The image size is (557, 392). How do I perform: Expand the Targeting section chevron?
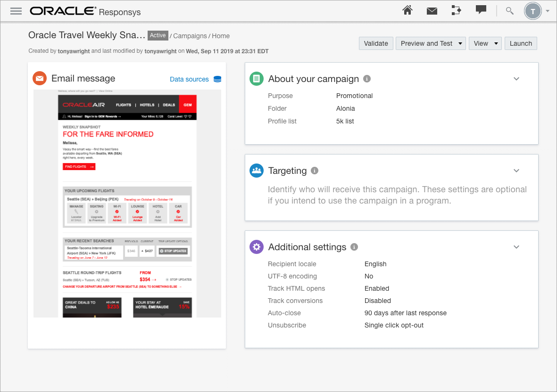[516, 171]
